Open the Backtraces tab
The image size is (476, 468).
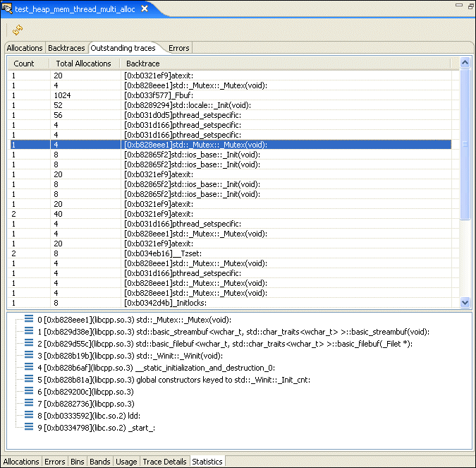coord(66,48)
